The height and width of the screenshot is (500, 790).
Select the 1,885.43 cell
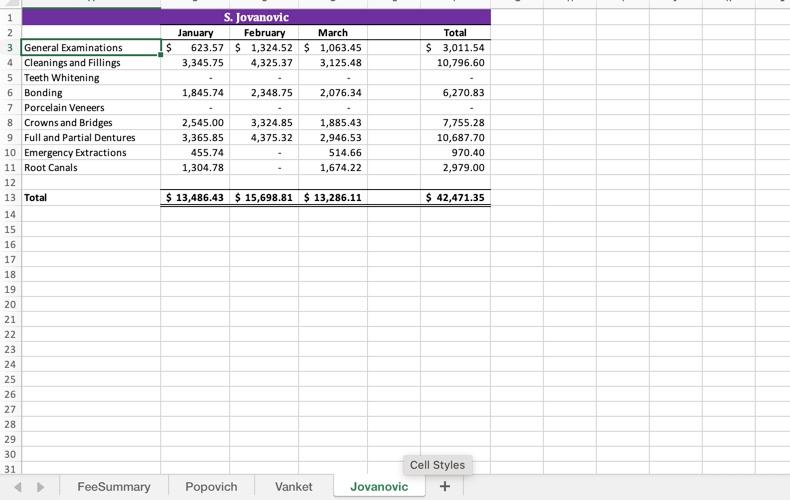pyautogui.click(x=333, y=122)
